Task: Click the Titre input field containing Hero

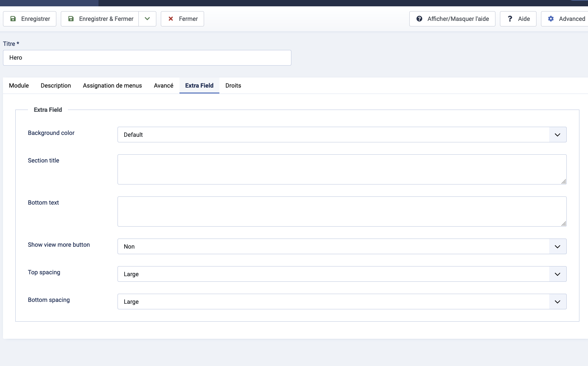Action: pyautogui.click(x=147, y=58)
